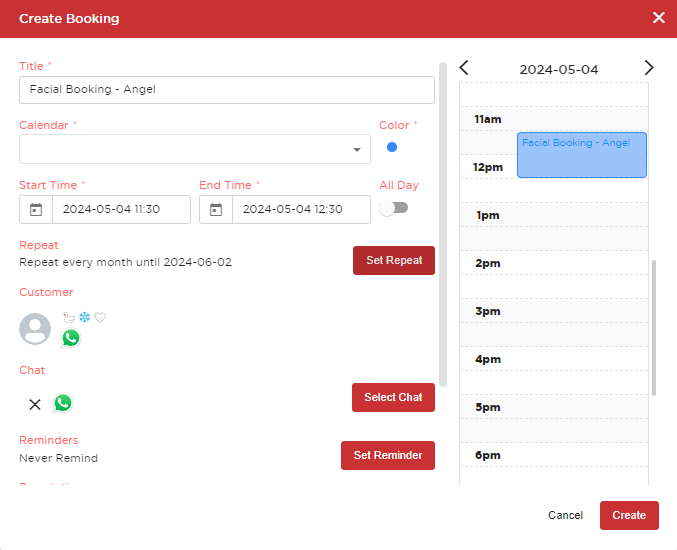The width and height of the screenshot is (677, 550).
Task: Pick the blue booking color swatch
Action: click(392, 147)
